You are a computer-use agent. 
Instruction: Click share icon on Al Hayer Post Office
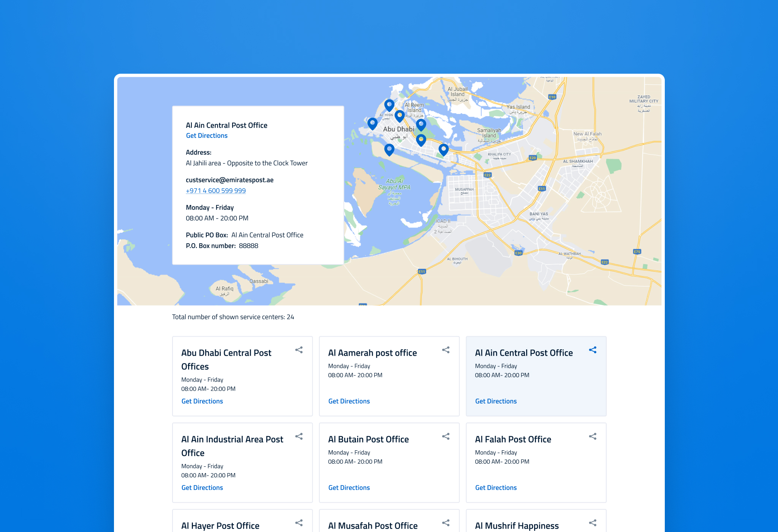click(299, 523)
